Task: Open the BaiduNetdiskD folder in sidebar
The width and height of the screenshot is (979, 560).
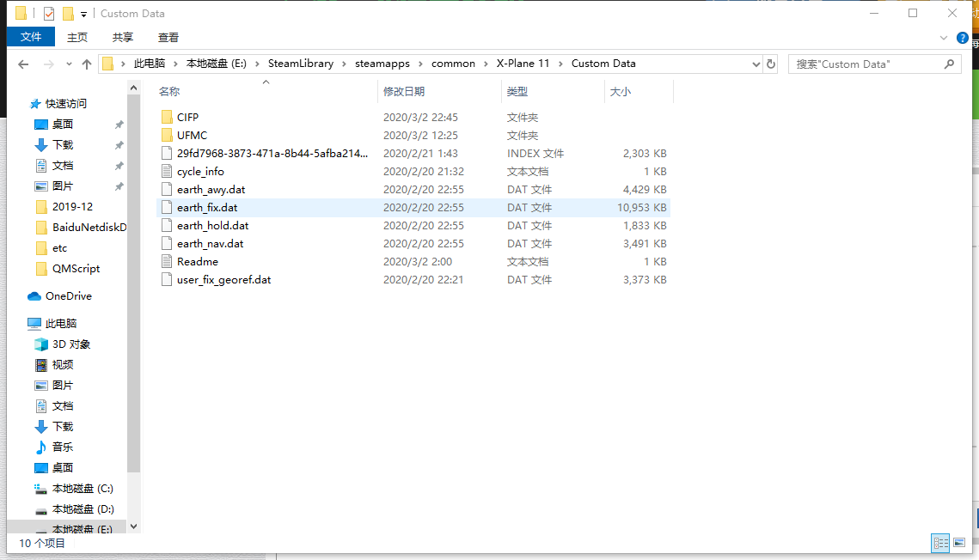Action: [89, 227]
